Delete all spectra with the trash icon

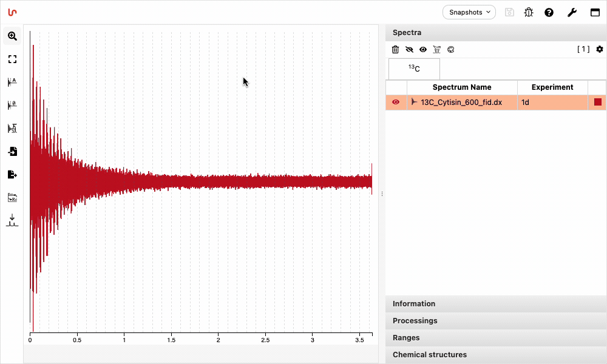(x=395, y=49)
